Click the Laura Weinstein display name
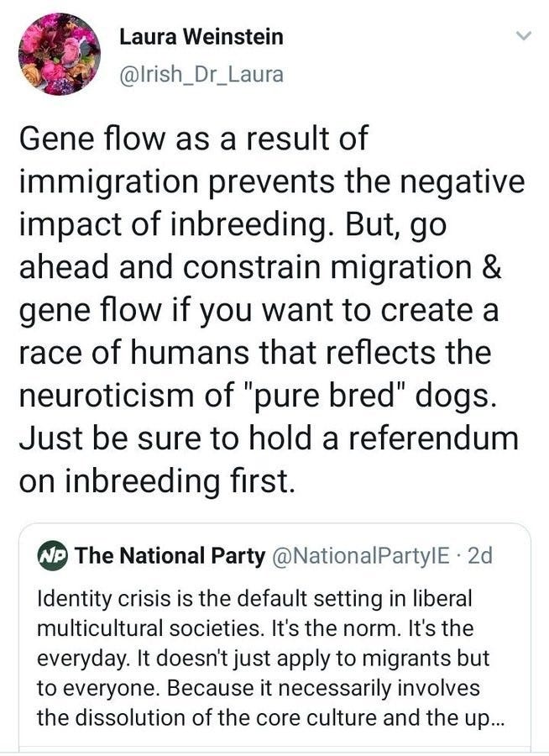549x756 pixels. click(x=201, y=37)
